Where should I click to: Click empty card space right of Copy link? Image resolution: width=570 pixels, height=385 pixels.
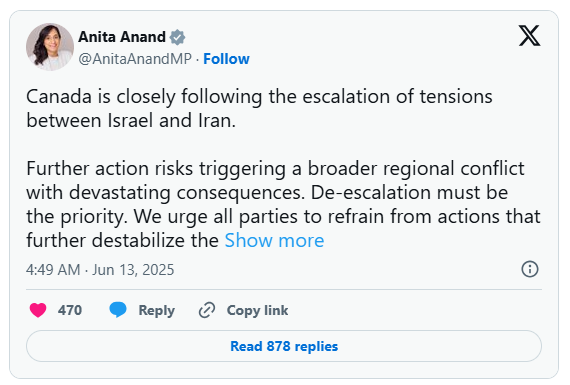414,310
